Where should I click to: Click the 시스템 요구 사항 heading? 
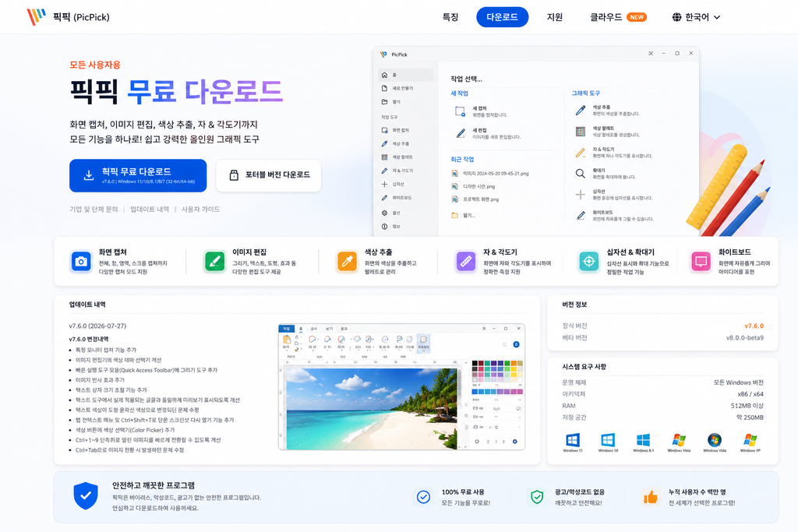(584, 366)
